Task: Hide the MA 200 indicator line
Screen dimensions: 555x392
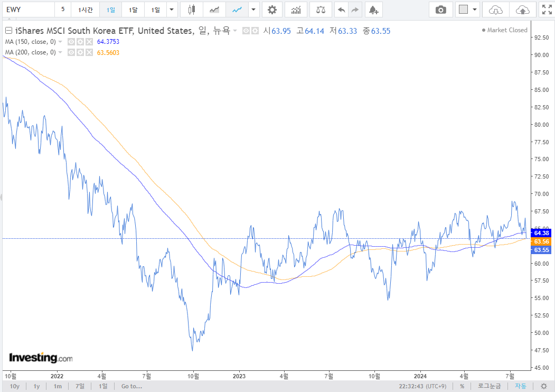Action: [71, 52]
